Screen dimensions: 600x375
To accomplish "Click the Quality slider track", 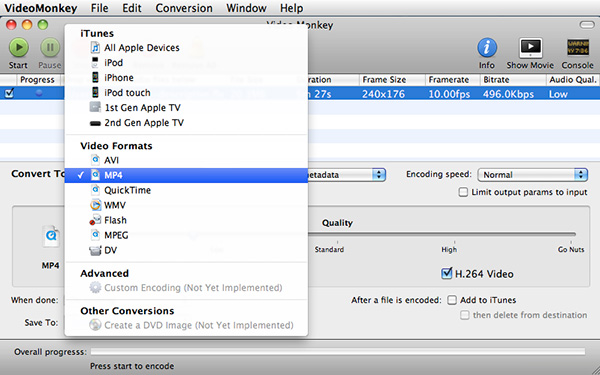I will point(442,234).
